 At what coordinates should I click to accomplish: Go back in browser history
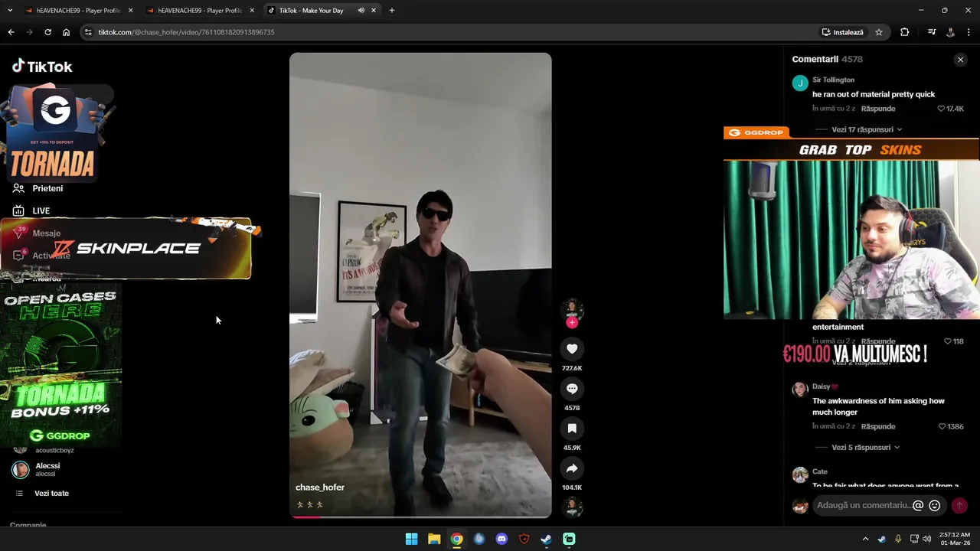point(11,32)
